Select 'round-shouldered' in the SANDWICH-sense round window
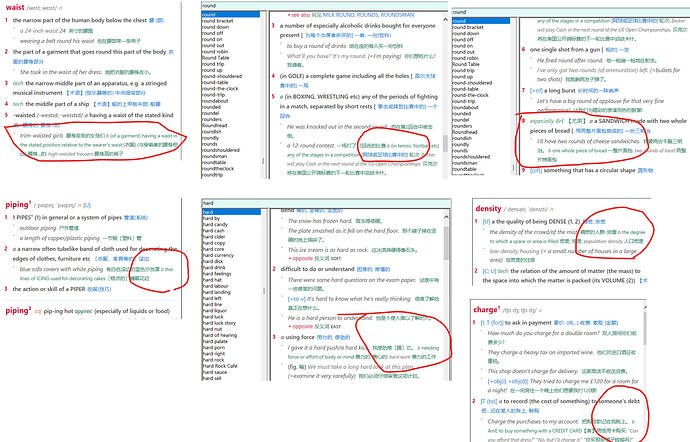The height and width of the screenshot is (442, 690). [472, 83]
